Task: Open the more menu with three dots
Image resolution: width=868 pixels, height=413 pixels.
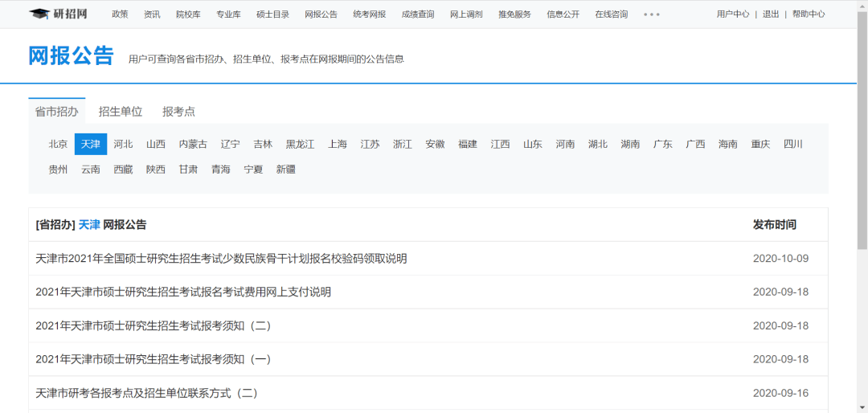Action: click(651, 14)
